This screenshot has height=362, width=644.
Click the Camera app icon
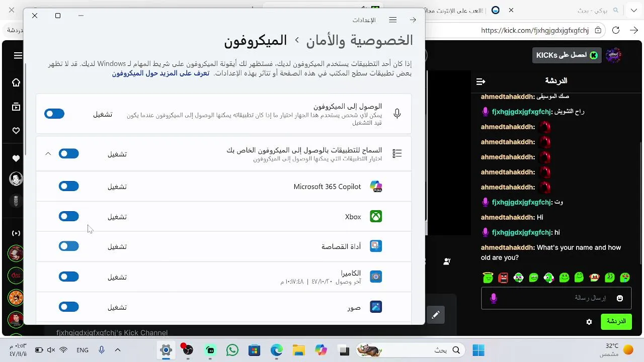point(376,277)
